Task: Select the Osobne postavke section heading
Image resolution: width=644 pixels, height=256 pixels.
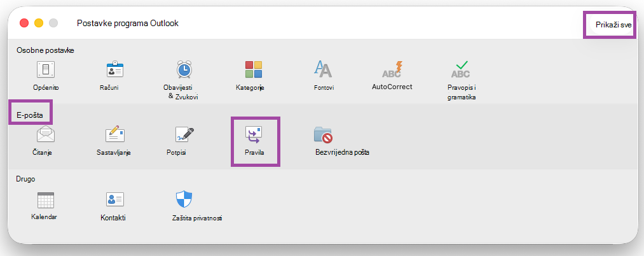Action: point(45,50)
